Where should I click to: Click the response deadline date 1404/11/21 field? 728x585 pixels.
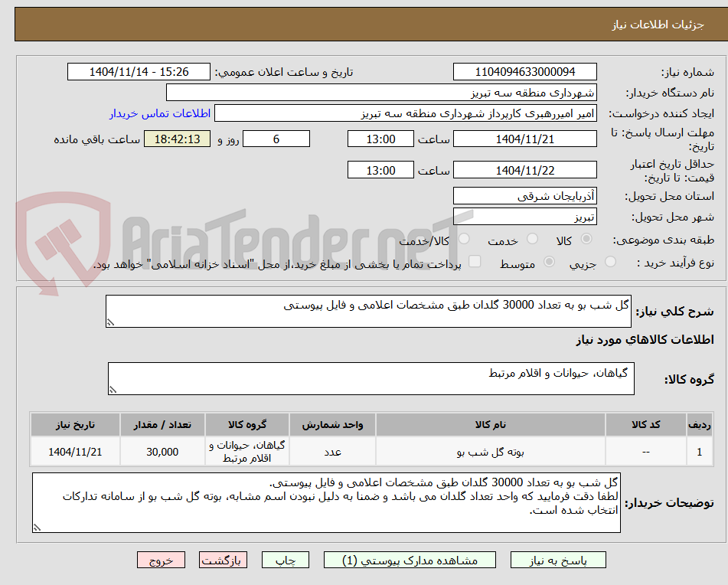(x=524, y=139)
